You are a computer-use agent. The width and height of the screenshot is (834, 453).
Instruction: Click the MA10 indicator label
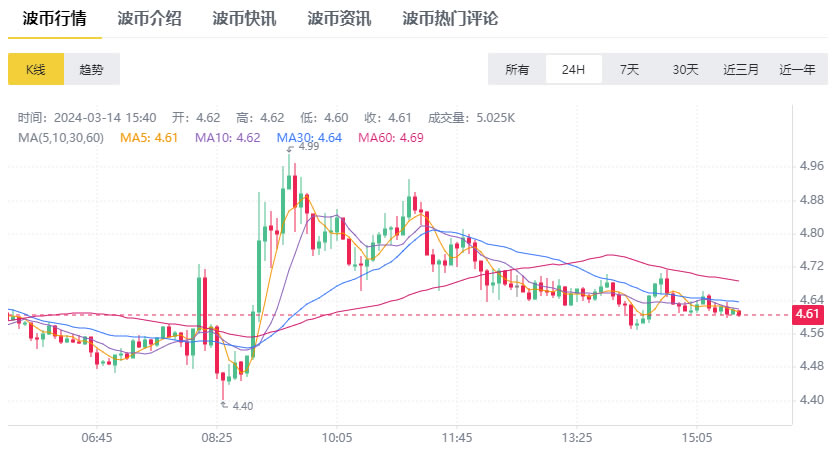point(228,138)
